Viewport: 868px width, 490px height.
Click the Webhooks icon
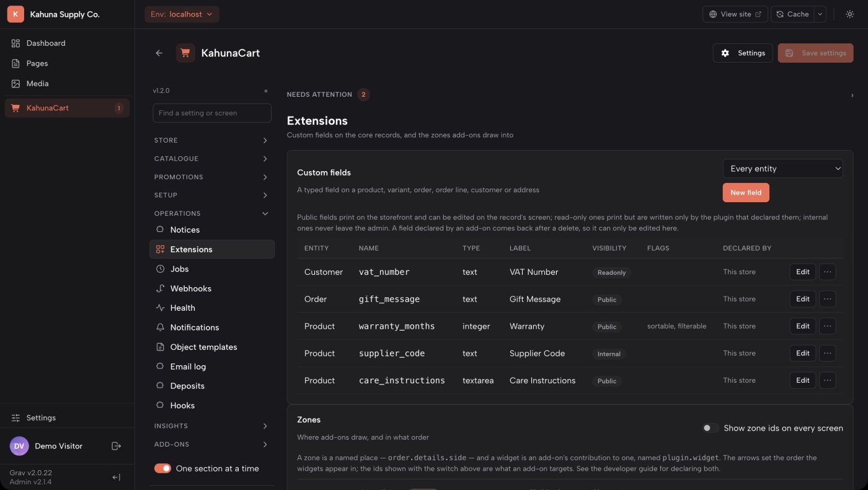click(160, 288)
